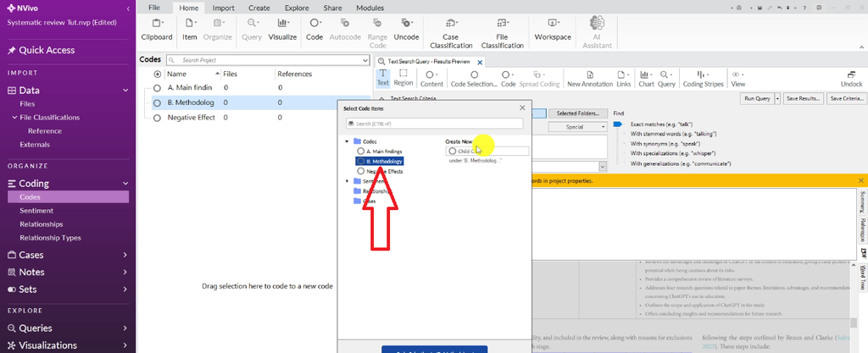Open Sentiment in Coding sidebar
This screenshot has width=868, height=353.
[x=36, y=211]
